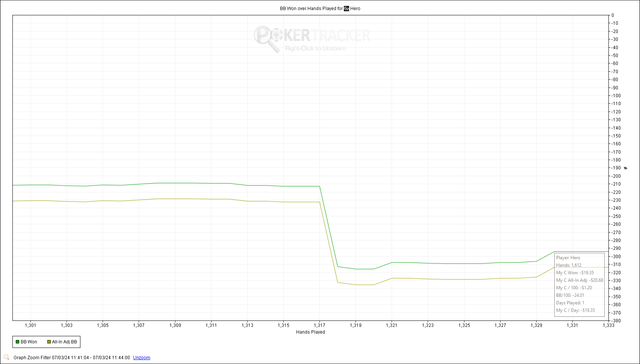Click the green BB Won legend swatch
The image size is (640, 364).
pyautogui.click(x=18, y=342)
